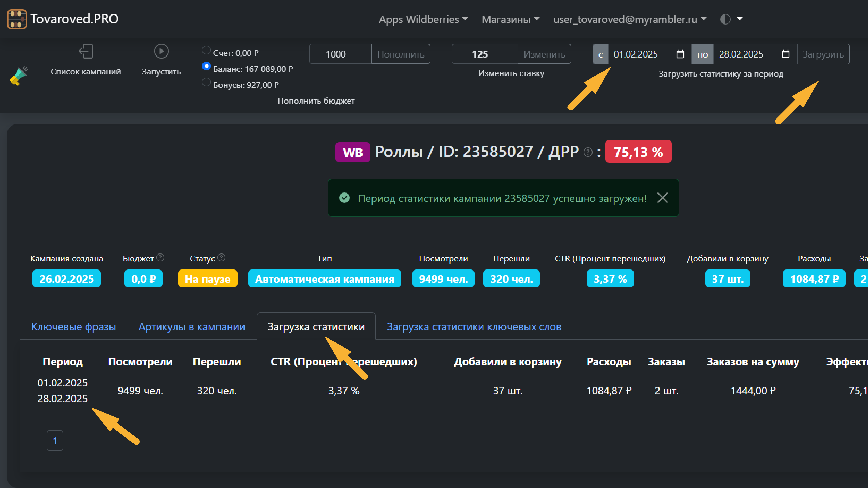Screen dimensions: 868x488
Task: Open the Магазины dropdown menu
Action: 510,19
